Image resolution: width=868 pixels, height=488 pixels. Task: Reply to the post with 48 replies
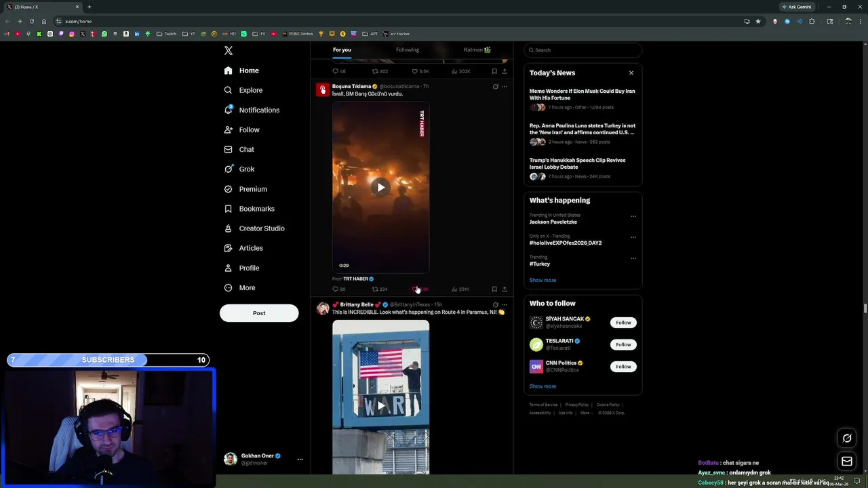(x=338, y=71)
